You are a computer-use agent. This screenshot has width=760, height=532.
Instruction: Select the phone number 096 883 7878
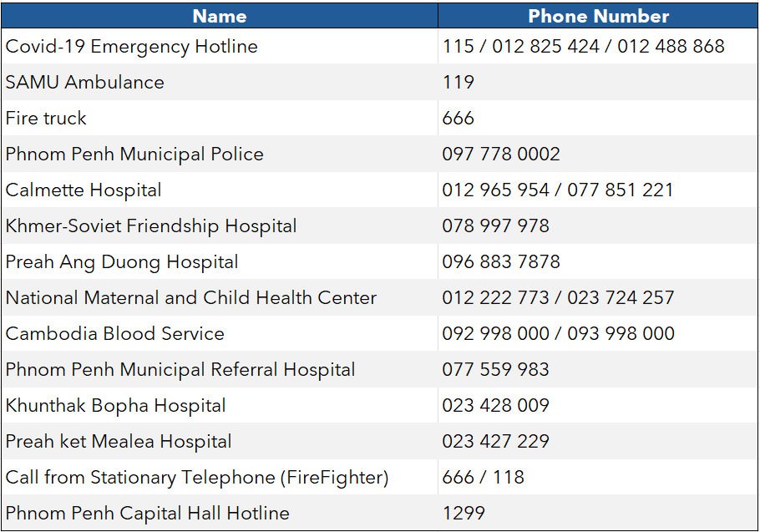click(501, 262)
